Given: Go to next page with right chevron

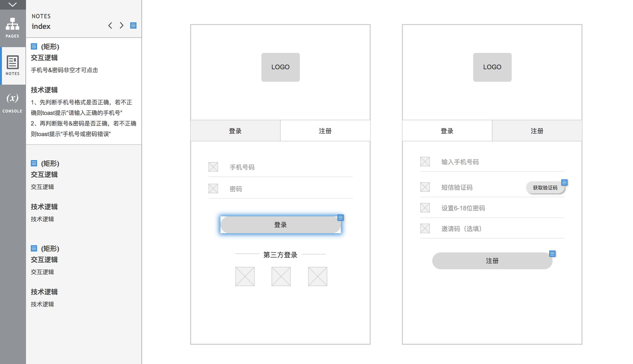Looking at the screenshot, I should pos(122,25).
